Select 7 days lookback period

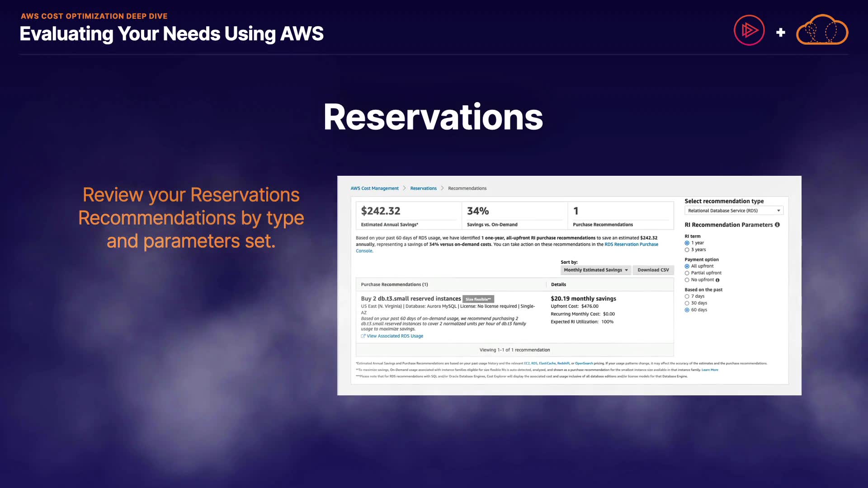687,296
